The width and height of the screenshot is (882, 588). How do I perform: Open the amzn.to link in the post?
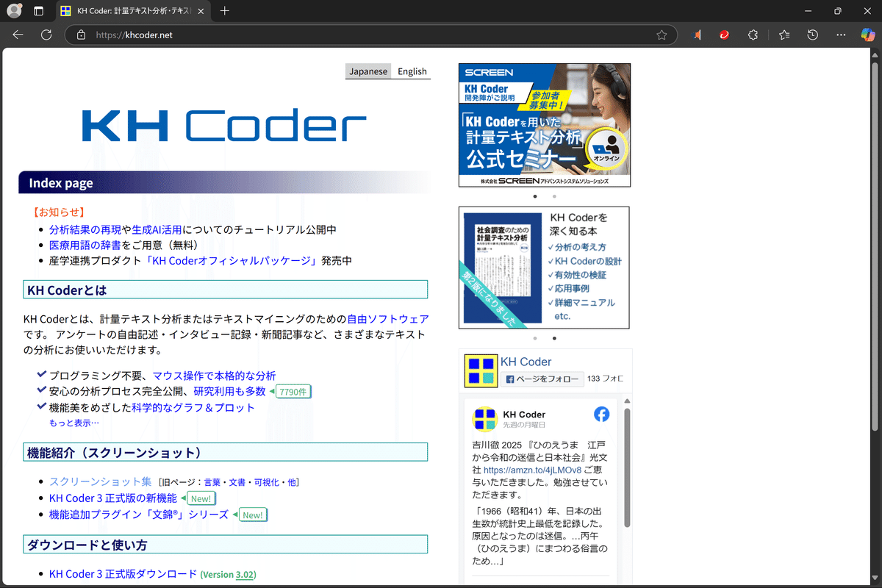[532, 470]
